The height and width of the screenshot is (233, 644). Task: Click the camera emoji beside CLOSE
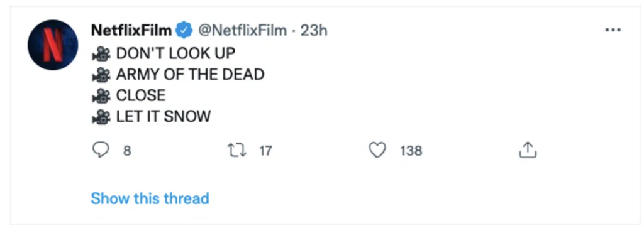(x=101, y=96)
